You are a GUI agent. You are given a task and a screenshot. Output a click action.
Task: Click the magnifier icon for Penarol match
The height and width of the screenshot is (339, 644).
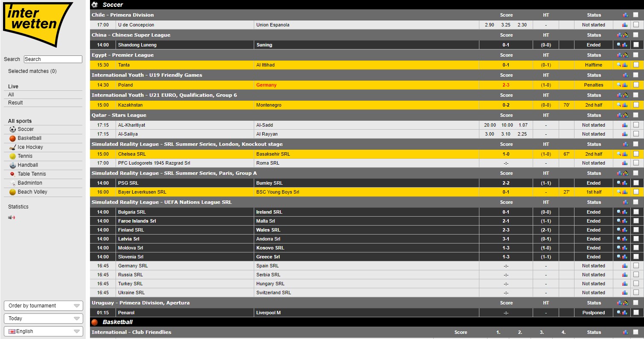(619, 313)
